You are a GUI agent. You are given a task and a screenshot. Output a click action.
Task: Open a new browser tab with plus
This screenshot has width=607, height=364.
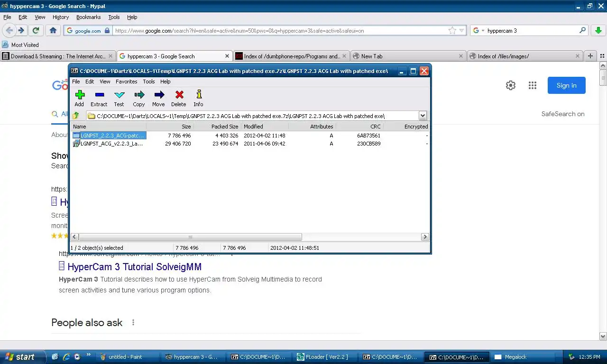tap(590, 56)
